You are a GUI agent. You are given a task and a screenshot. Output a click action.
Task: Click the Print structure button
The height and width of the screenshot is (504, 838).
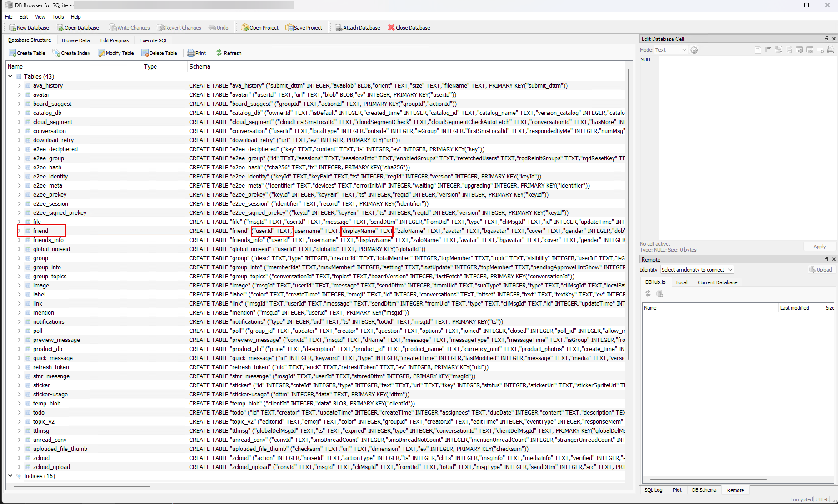pos(196,53)
